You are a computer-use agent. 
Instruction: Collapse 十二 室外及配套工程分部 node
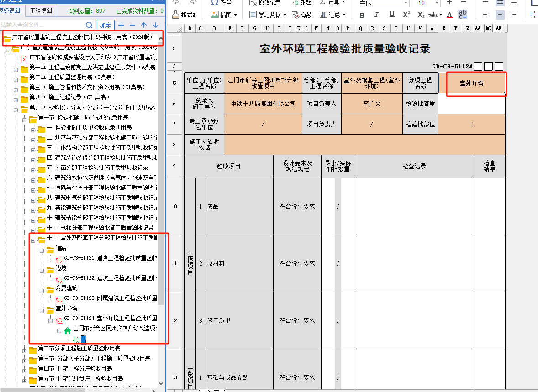tap(33, 240)
